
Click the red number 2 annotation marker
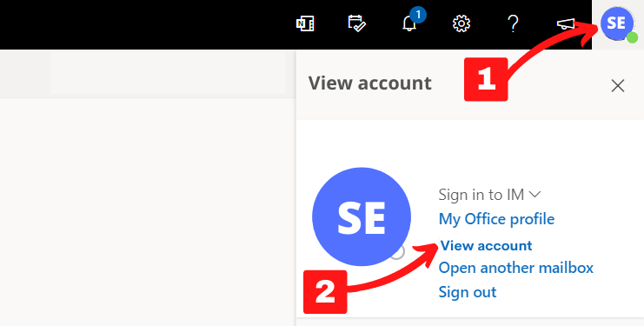[325, 292]
